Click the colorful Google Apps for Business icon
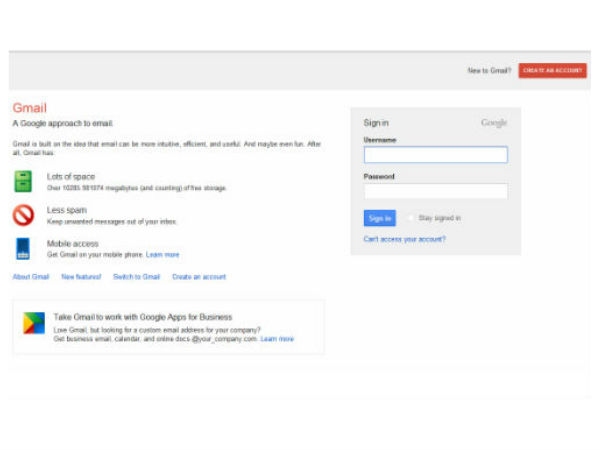Image resolution: width=600 pixels, height=450 pixels. pyautogui.click(x=34, y=323)
